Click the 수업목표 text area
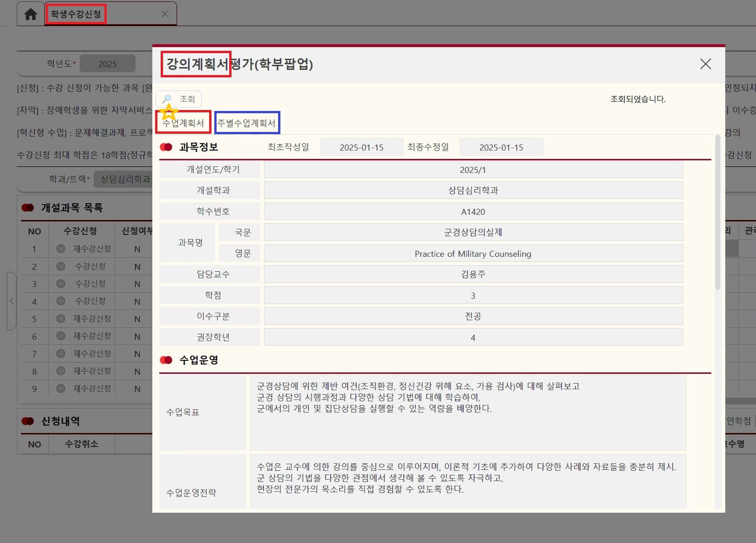 [x=468, y=413]
